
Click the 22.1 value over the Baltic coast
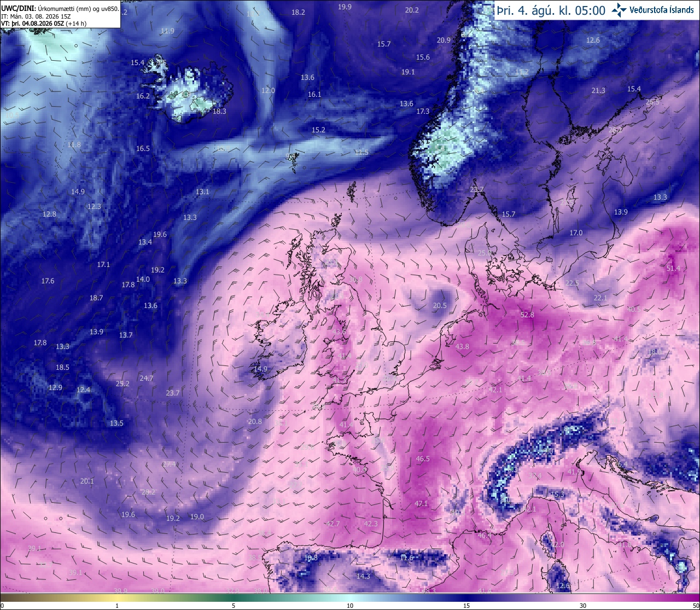coord(600,298)
